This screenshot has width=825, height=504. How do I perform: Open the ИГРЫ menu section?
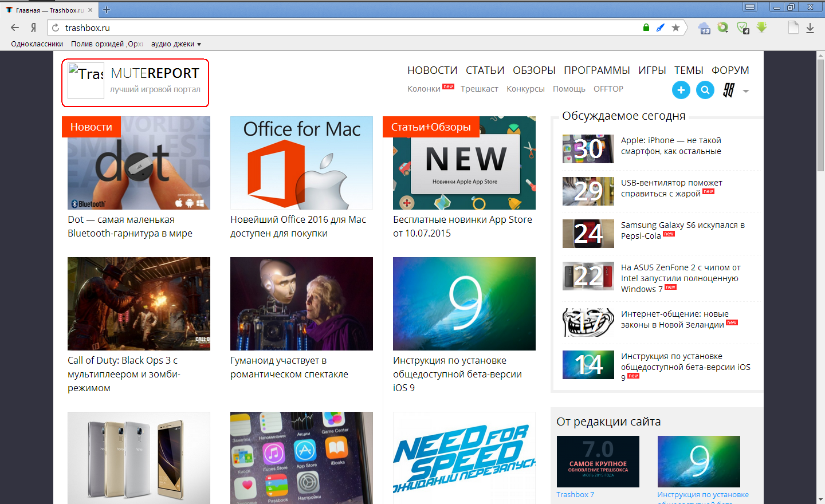(652, 70)
